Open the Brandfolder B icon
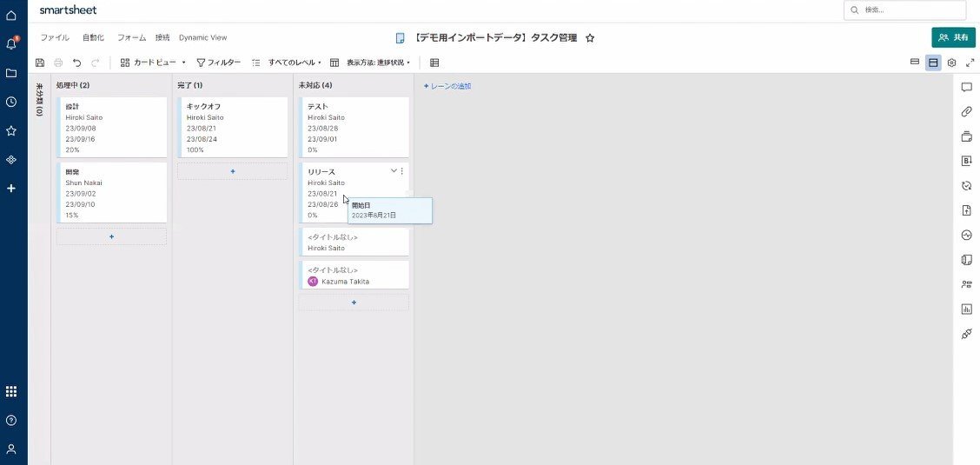980x465 pixels. click(967, 161)
